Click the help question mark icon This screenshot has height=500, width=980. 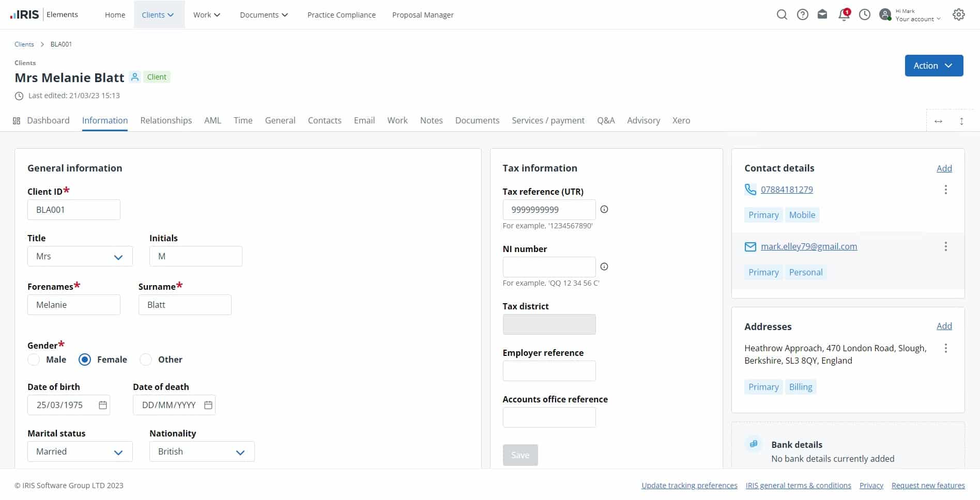(x=803, y=14)
